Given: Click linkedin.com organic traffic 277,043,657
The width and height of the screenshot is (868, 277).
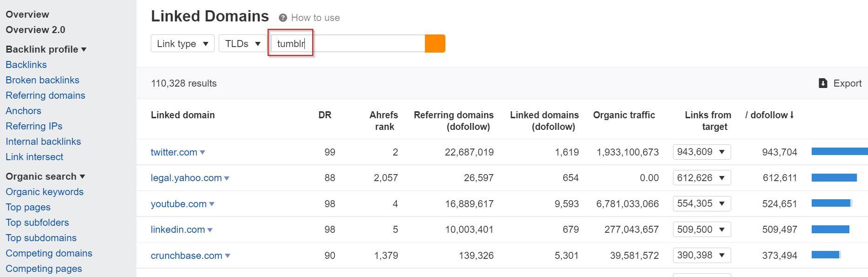Looking at the screenshot, I should click(632, 230).
